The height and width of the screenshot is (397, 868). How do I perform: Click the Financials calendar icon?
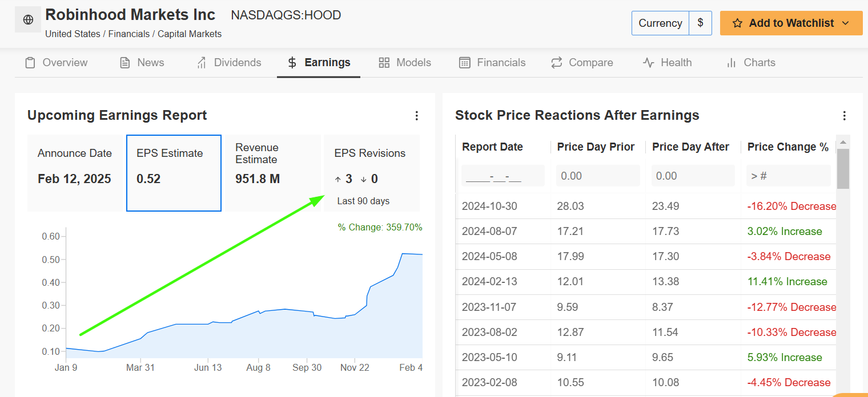[465, 63]
